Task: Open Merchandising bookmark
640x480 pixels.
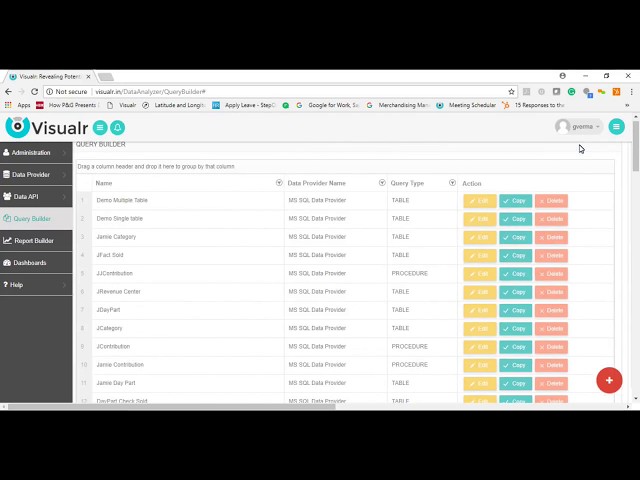Action: click(398, 105)
